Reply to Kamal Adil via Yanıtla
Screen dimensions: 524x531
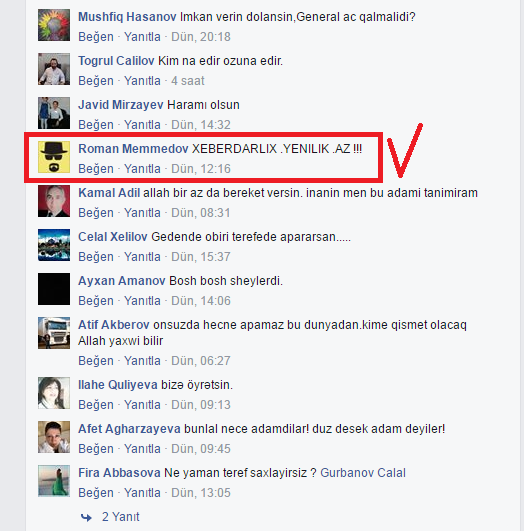point(142,213)
